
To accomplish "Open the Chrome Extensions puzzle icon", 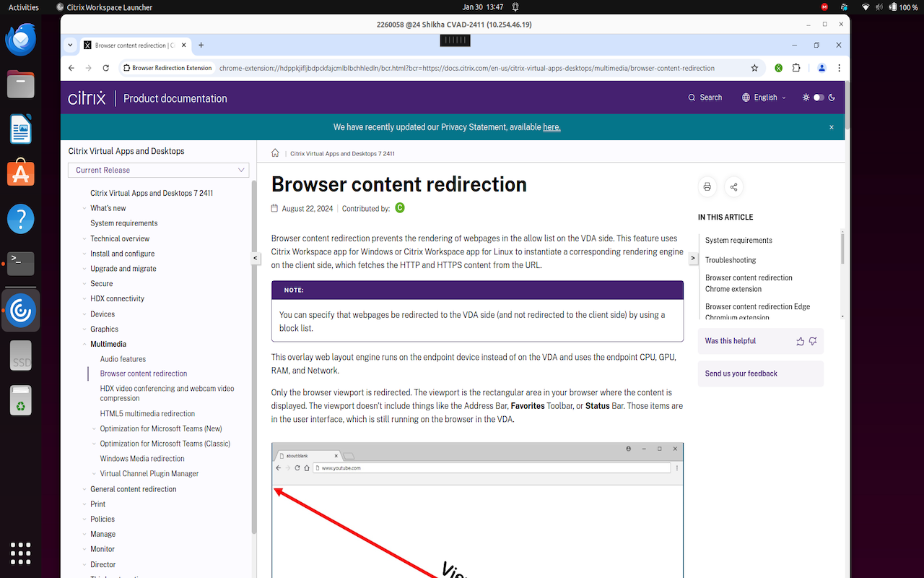I will coord(796,67).
